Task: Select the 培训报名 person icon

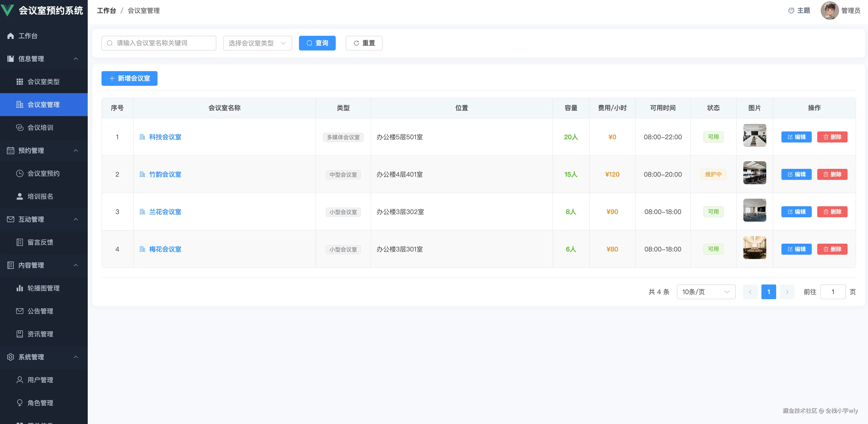Action: coord(20,196)
